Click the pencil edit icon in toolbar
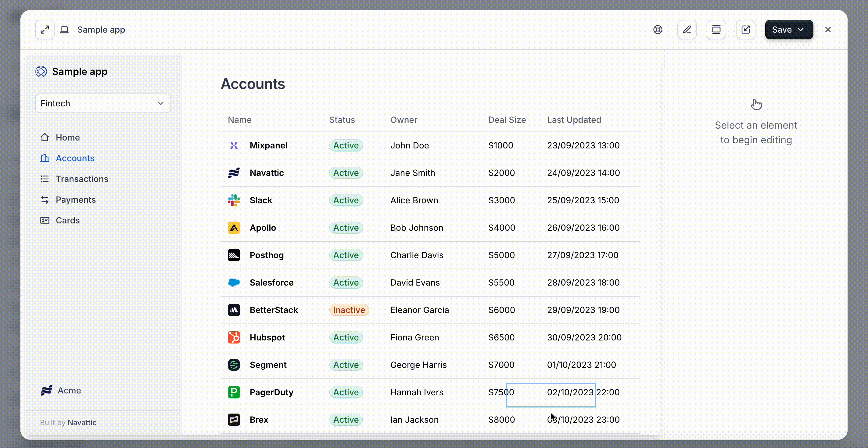 tap(687, 30)
